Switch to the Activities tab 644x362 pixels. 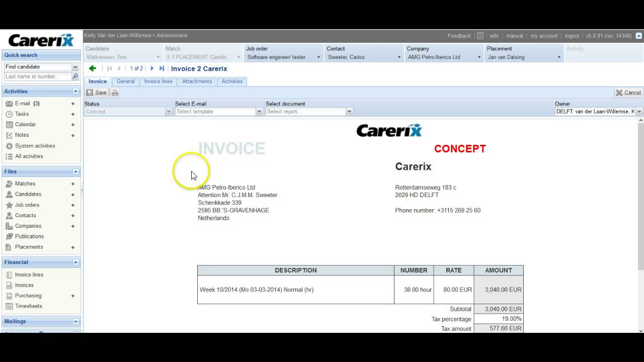coord(232,81)
